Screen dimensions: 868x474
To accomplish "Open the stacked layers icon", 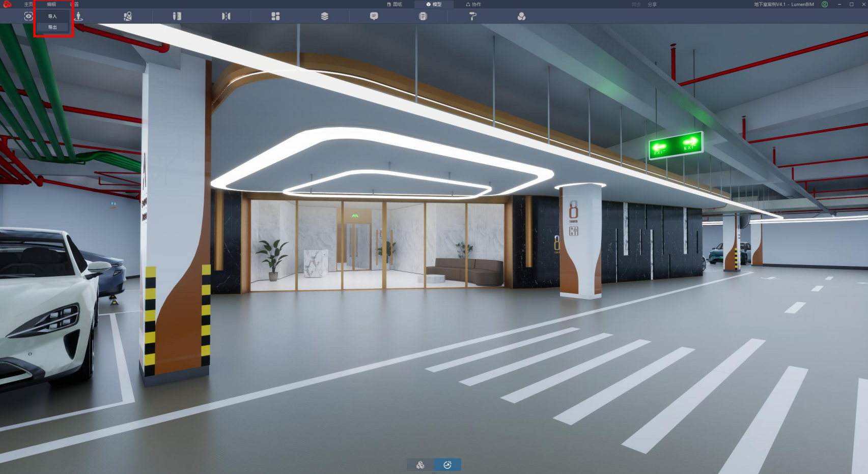I will pyautogui.click(x=324, y=16).
